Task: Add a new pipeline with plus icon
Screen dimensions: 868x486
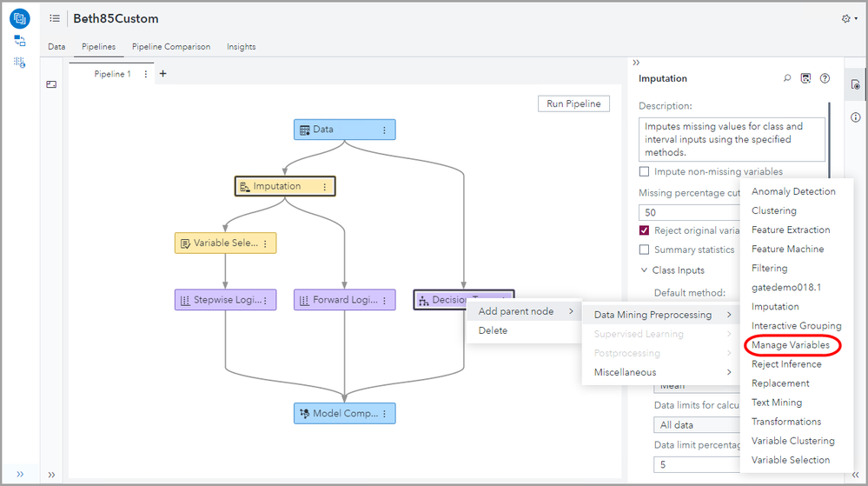Action: point(162,74)
